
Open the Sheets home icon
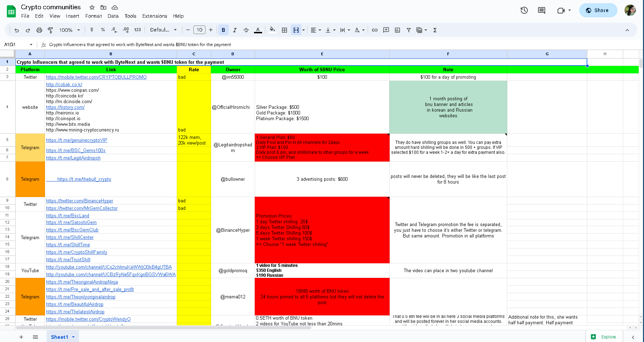pos(11,11)
